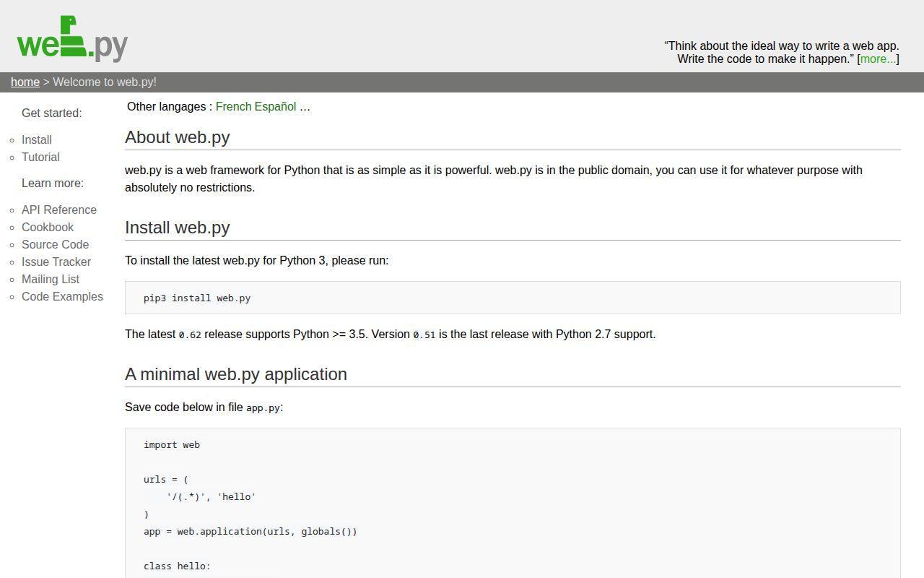
Task: Click the "class hello:" code line
Action: (x=177, y=566)
